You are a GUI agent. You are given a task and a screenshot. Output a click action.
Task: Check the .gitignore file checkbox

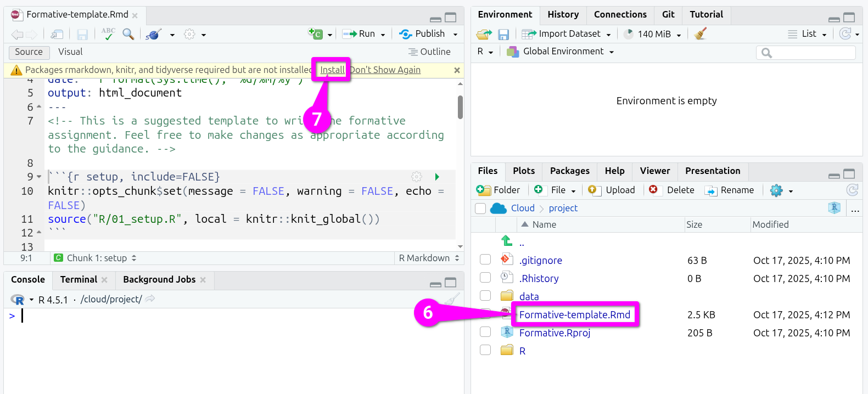coord(485,260)
